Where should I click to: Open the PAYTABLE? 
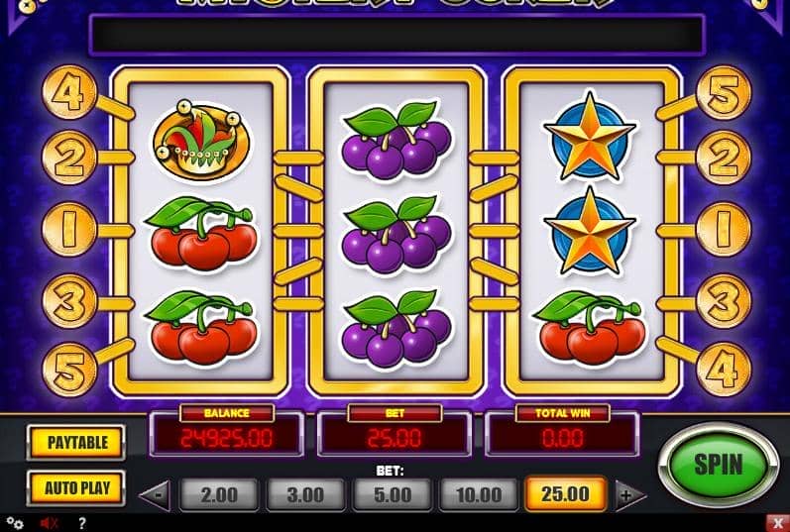click(76, 442)
